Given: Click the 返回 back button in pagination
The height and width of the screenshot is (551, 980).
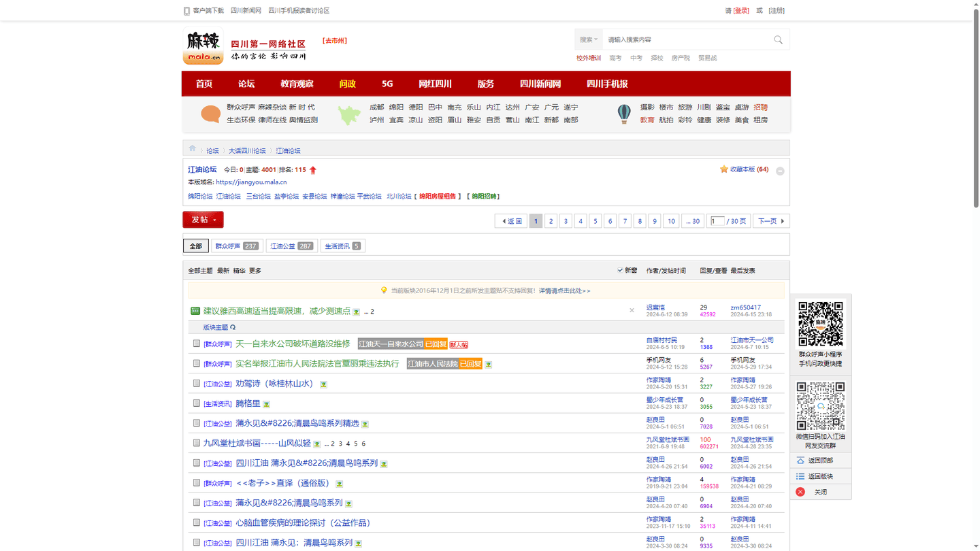Looking at the screenshot, I should (511, 221).
